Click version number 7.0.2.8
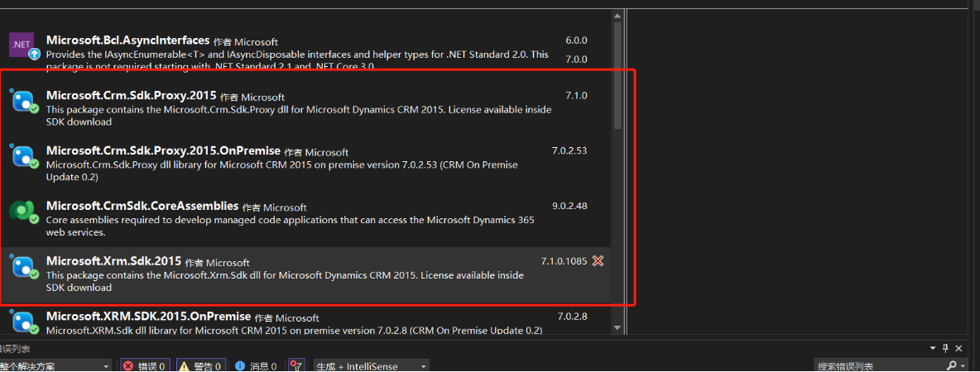This screenshot has width=980, height=372. click(x=573, y=316)
